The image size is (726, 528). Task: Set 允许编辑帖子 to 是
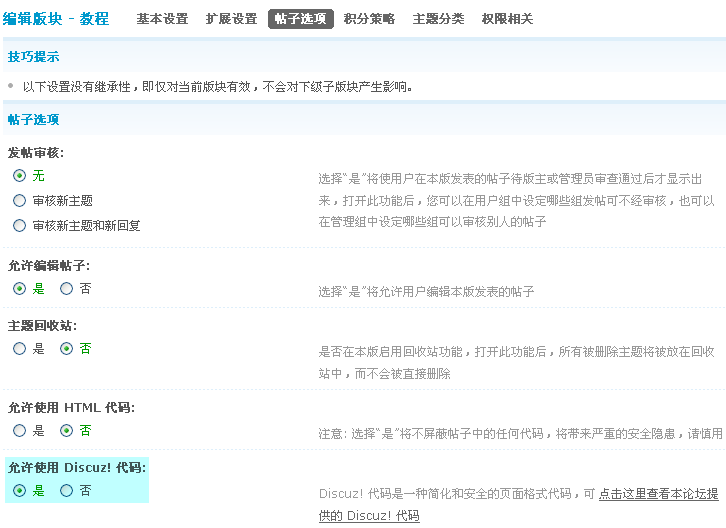pos(20,289)
